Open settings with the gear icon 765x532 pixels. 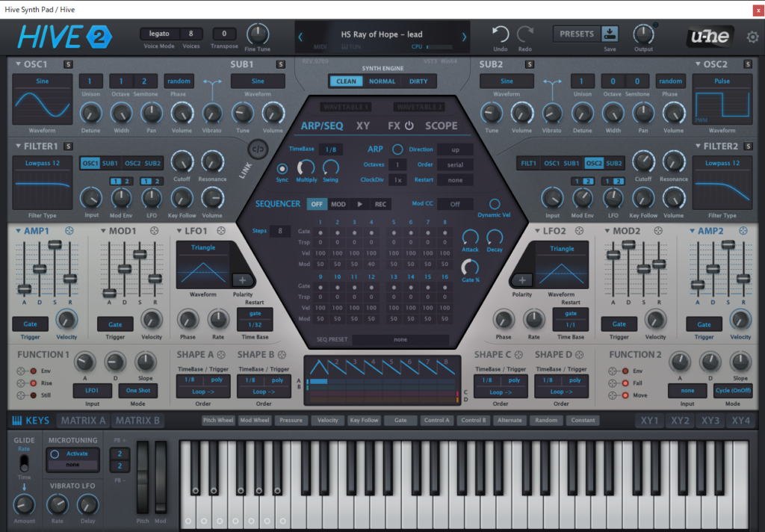pyautogui.click(x=752, y=37)
